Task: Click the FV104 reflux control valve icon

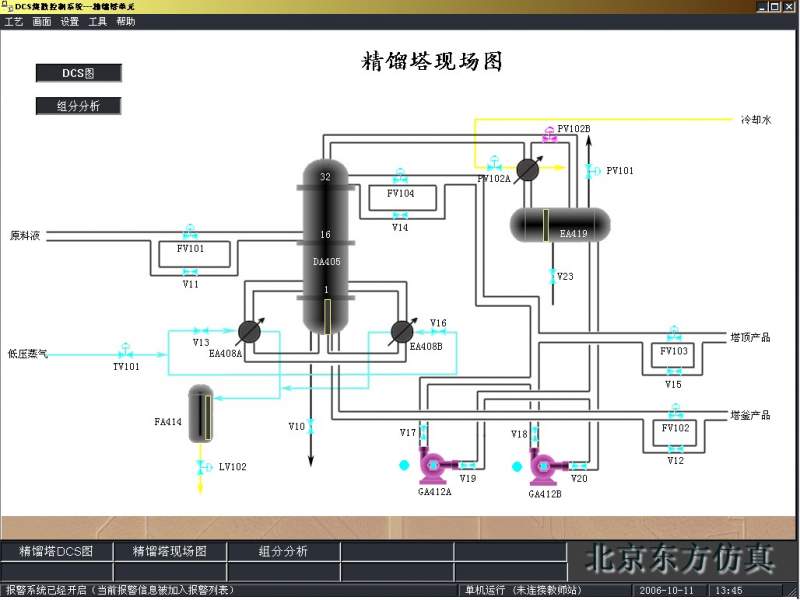Action: pos(400,176)
